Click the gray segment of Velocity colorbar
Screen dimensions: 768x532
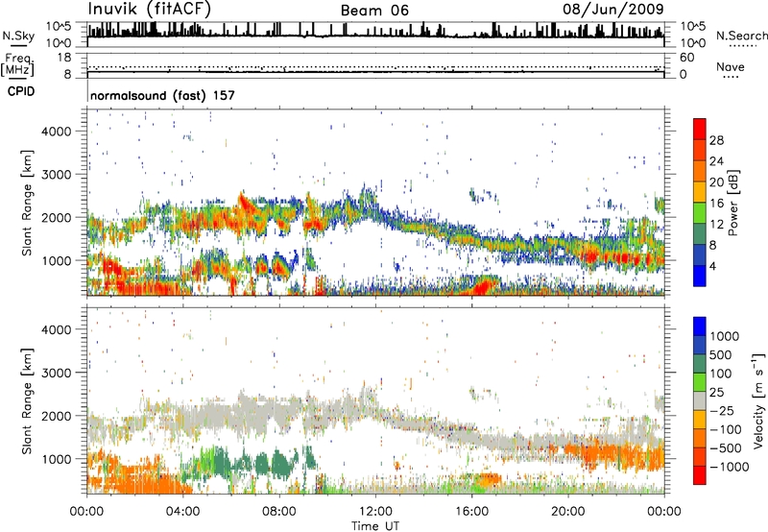pos(700,401)
